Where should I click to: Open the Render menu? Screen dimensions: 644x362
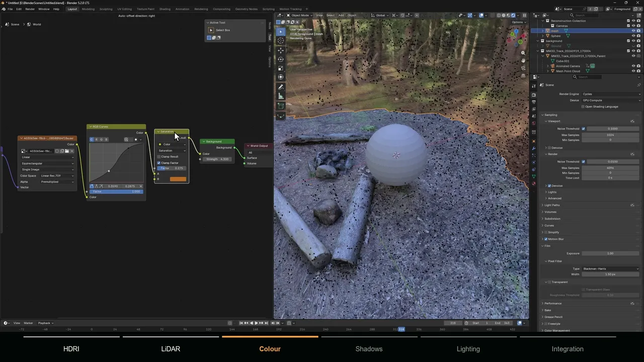pos(30,9)
